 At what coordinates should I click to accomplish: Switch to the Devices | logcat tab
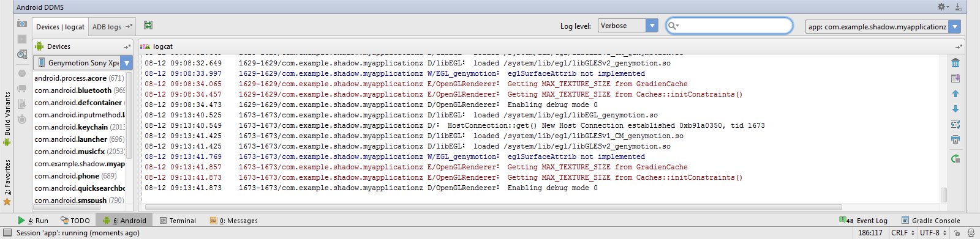60,27
